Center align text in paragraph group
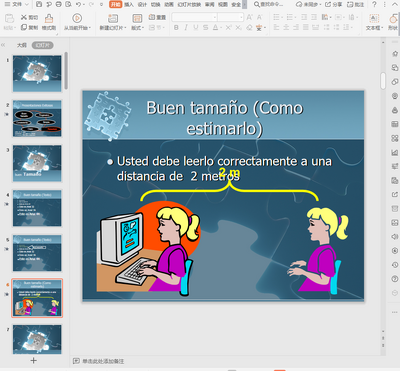400x371 pixels. tap(286, 27)
